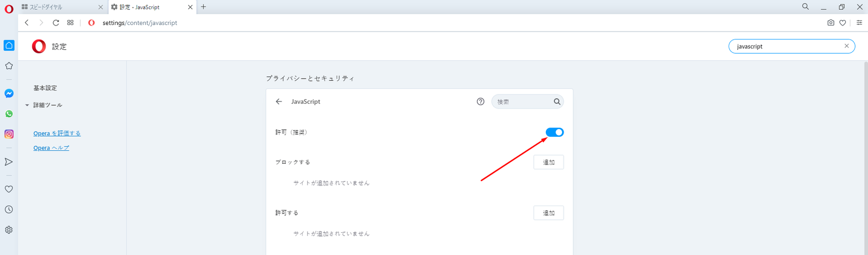Open Instagram in the sidebar
Viewport: 868px width, 255px height.
tap(9, 134)
